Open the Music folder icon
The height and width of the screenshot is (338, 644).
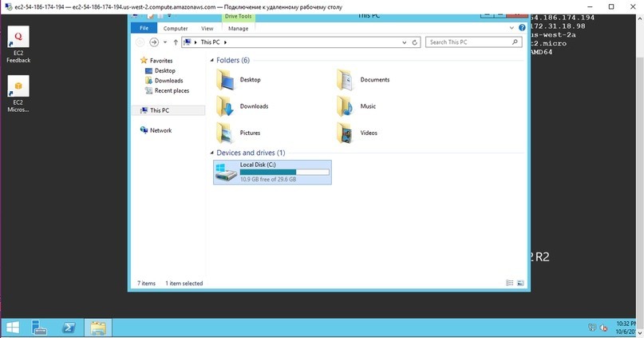345,106
